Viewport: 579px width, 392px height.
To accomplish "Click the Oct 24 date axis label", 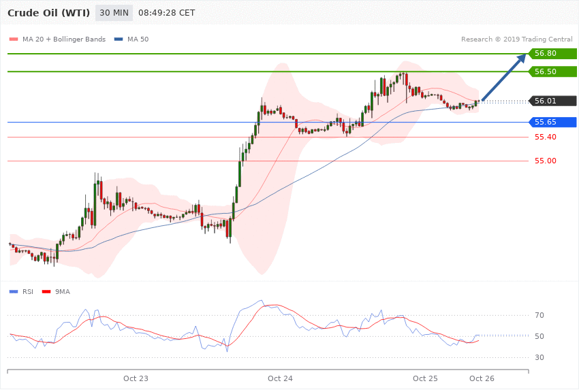I will point(280,378).
